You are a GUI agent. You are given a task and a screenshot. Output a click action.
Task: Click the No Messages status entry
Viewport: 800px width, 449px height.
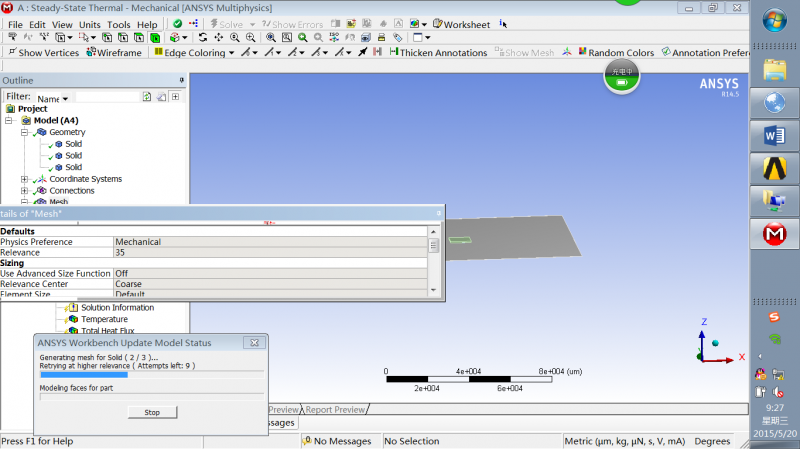tap(337, 441)
